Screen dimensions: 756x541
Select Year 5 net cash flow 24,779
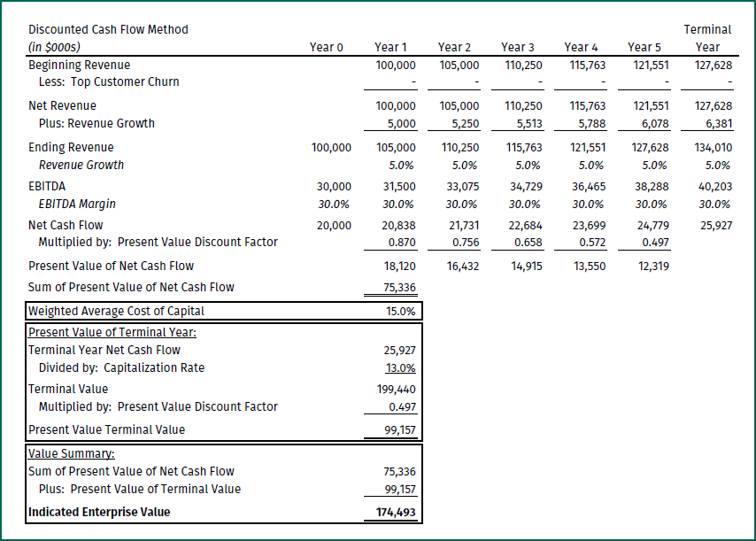coord(653,226)
